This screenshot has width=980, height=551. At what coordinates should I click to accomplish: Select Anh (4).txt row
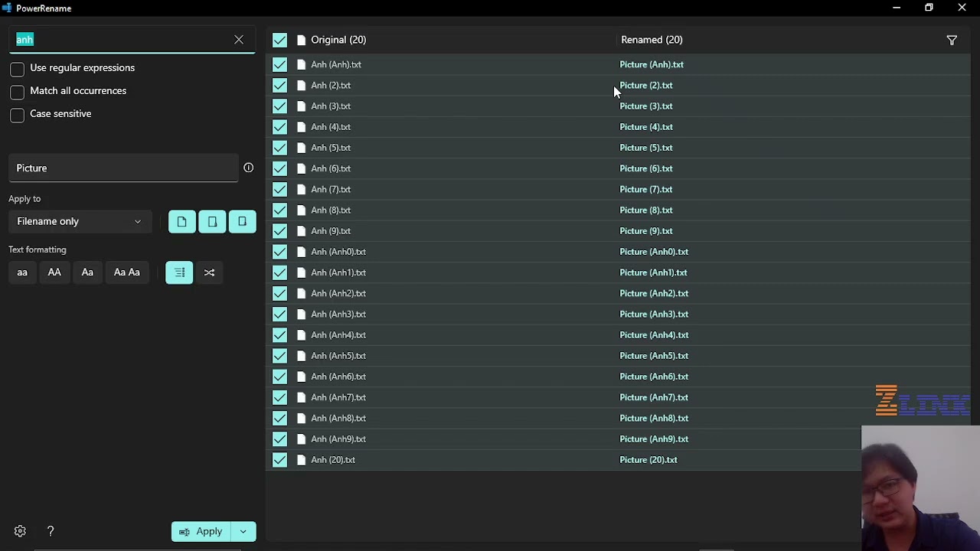(618, 127)
